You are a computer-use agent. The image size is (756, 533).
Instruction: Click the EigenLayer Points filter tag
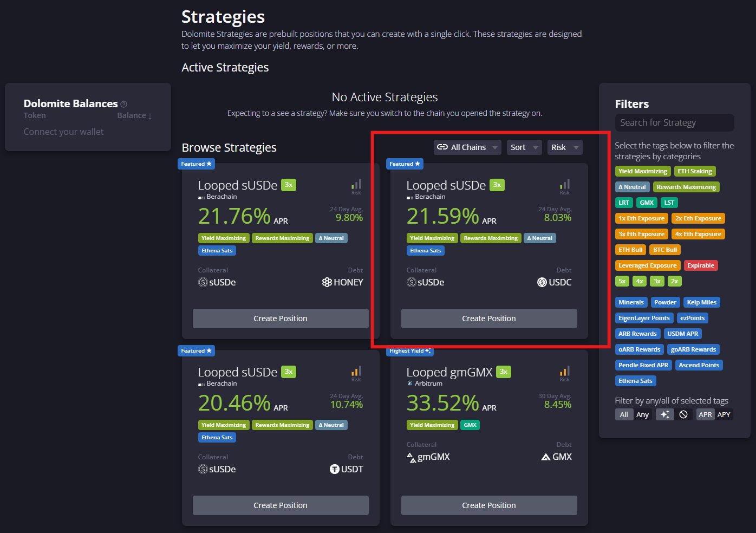pyautogui.click(x=644, y=318)
